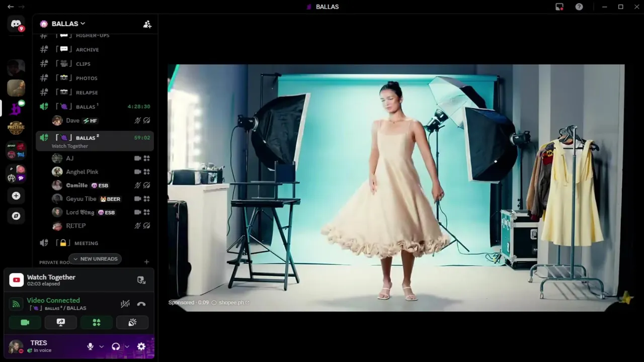644x362 pixels.
Task: Click the 4:28:30 channel timer
Action: point(139,107)
